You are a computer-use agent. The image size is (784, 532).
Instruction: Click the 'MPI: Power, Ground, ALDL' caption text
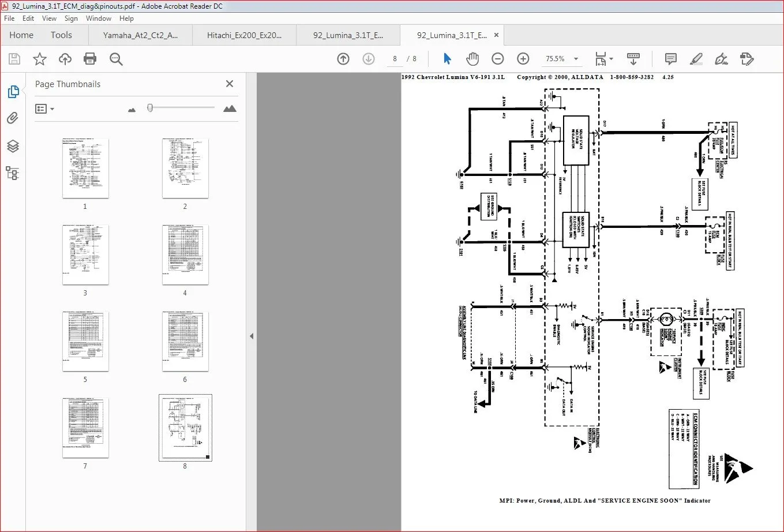pyautogui.click(x=546, y=500)
